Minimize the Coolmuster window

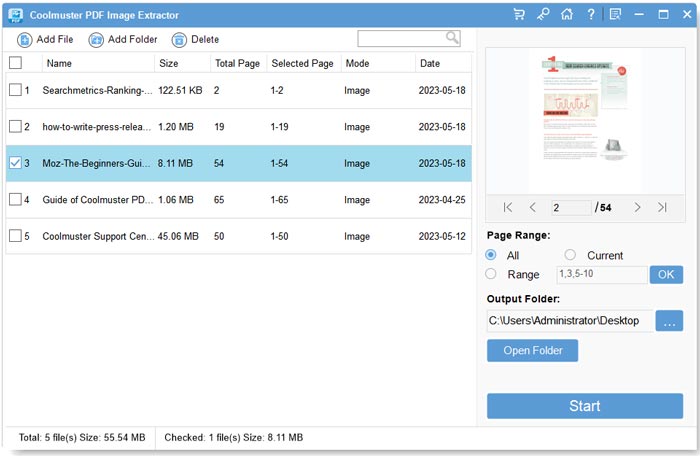(639, 14)
